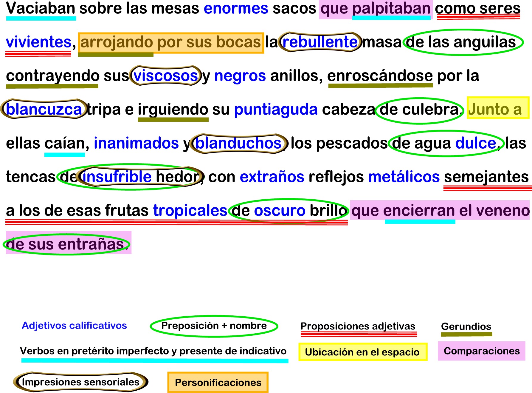
Task: Select the noun 'reflejos'
Action: 336,177
